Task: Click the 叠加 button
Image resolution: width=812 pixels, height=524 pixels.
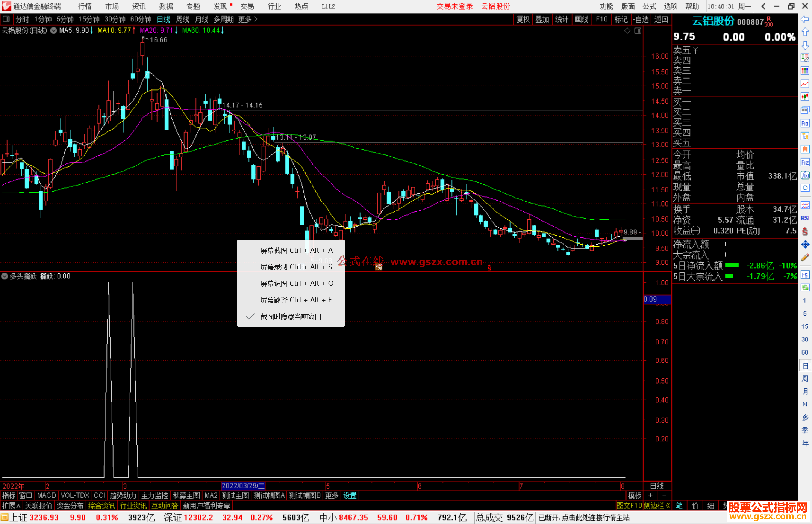Action: tap(542, 19)
